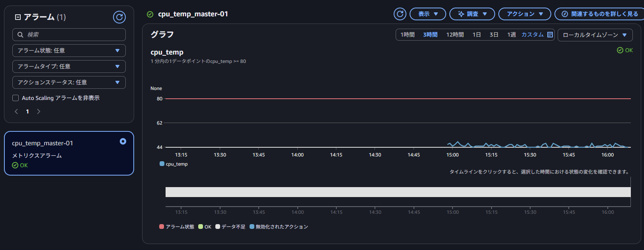Viewport: 644px width, 250px height.
Task: Open the アクションステータス: 任意 dropdown
Action: pyautogui.click(x=69, y=82)
